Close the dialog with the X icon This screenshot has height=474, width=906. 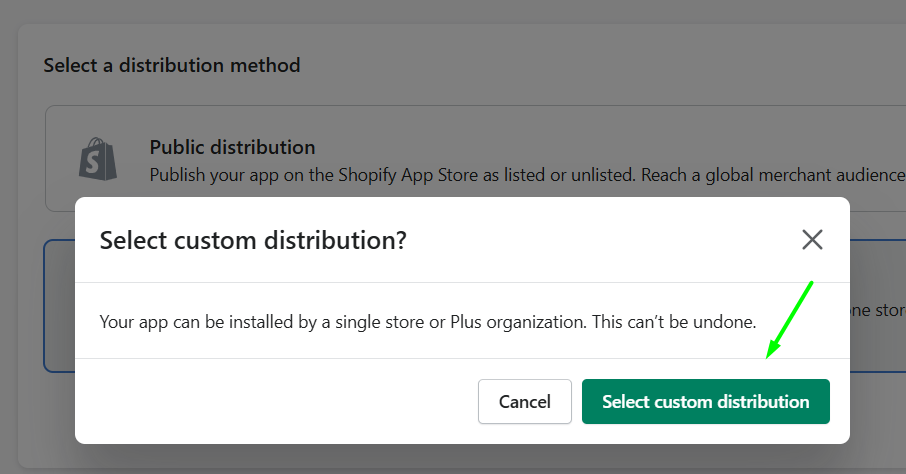click(x=812, y=239)
